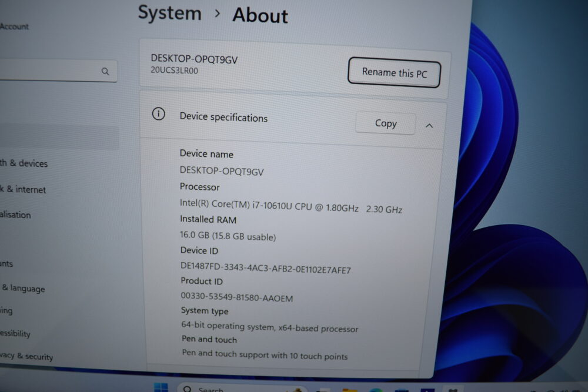Screen dimensions: 588x392
Task: Open Personalisation settings in sidebar
Action: pyautogui.click(x=15, y=215)
